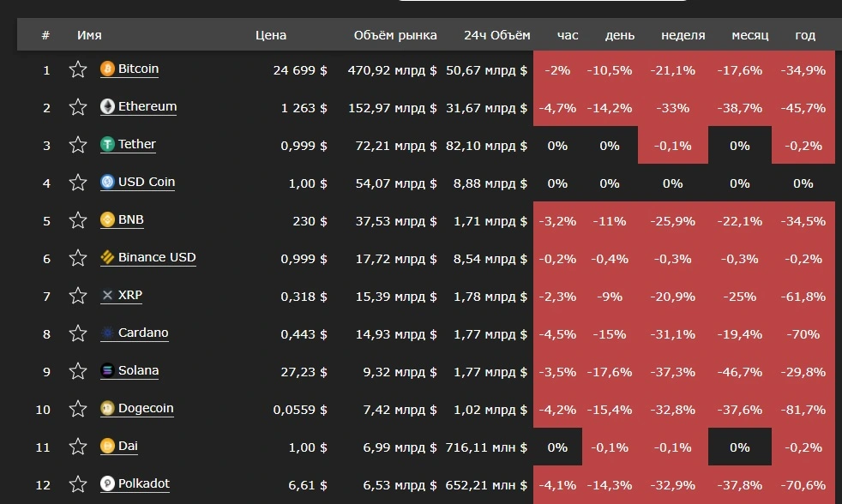
Task: Toggle favorite star for XRP
Action: (x=78, y=296)
